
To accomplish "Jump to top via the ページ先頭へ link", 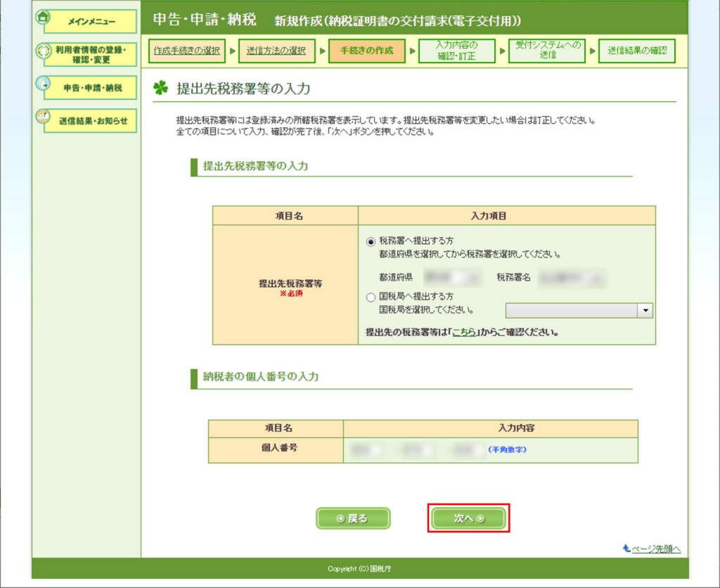I will 656,549.
